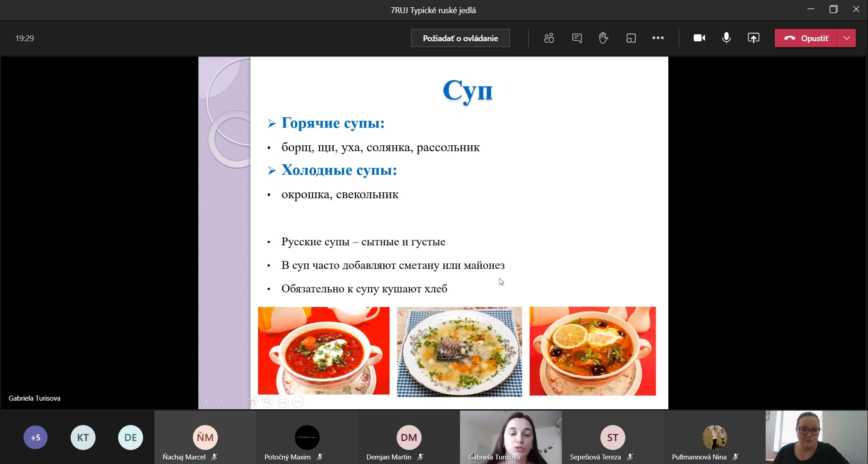Select Ňachaj Marcel participant tile
The image size is (868, 464).
pyautogui.click(x=205, y=437)
